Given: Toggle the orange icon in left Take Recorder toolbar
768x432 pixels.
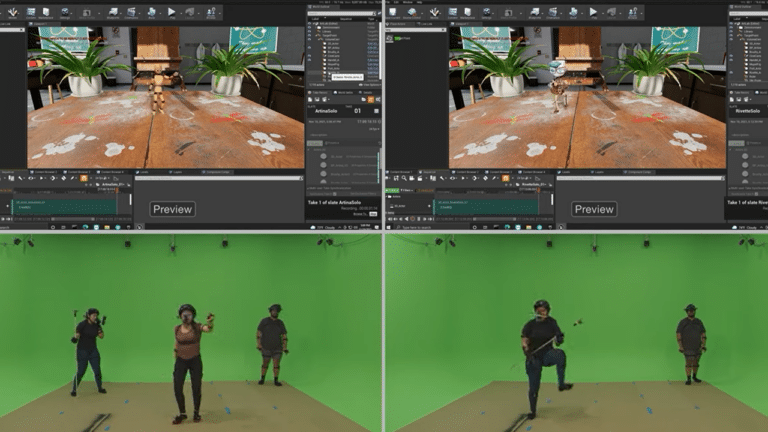Looking at the screenshot, I should tap(369, 100).
